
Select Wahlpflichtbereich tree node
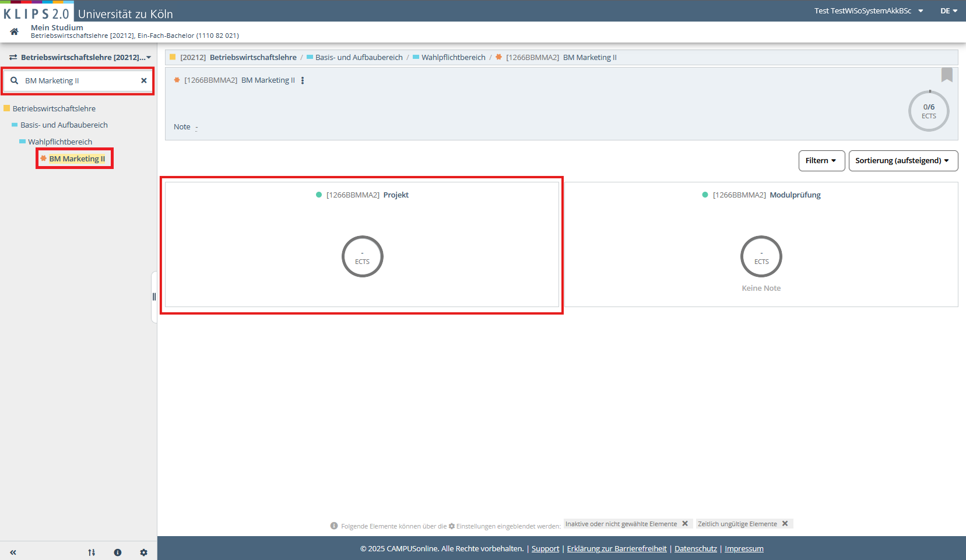(x=60, y=142)
